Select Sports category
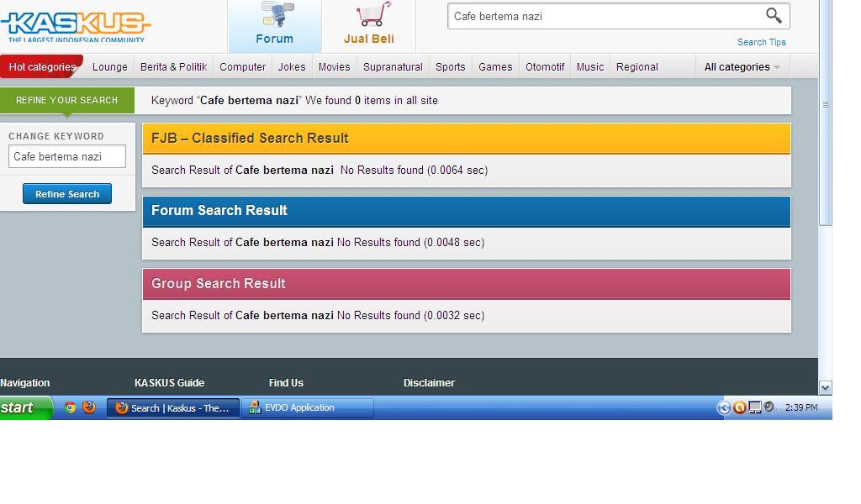The height and width of the screenshot is (504, 861). pyautogui.click(x=451, y=67)
